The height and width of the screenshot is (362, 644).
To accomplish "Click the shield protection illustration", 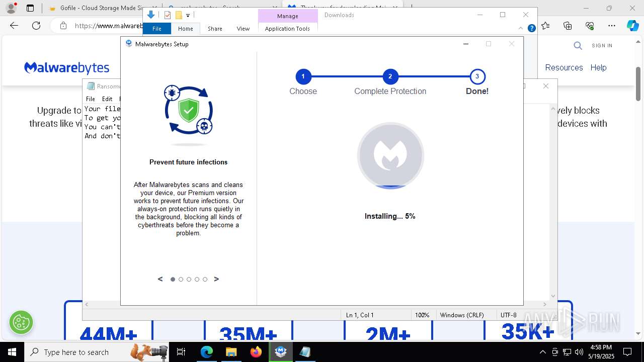I will pyautogui.click(x=189, y=110).
